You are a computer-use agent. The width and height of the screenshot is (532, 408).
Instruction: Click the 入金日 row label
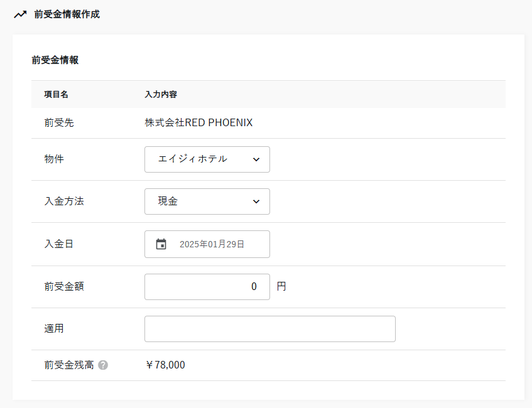pos(58,244)
